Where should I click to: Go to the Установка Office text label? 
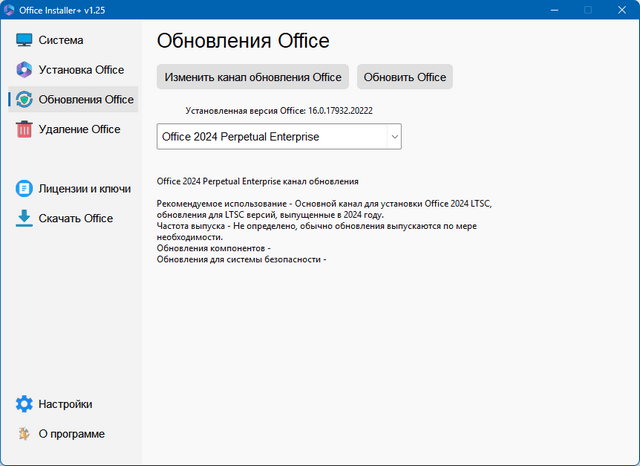coord(81,70)
